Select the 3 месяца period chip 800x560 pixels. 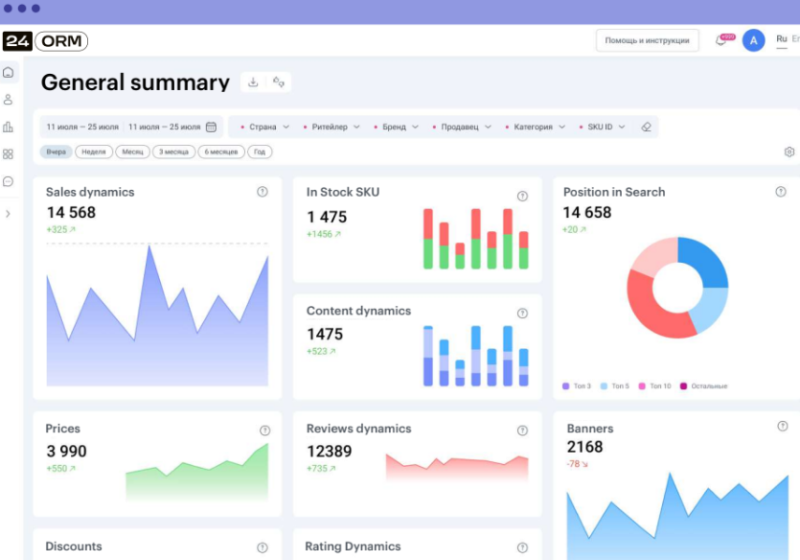point(173,152)
